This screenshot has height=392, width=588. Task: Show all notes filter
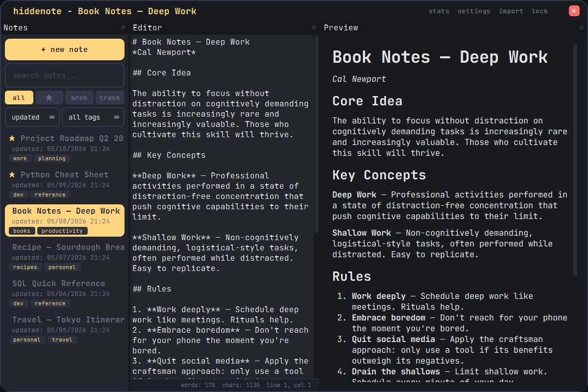(x=19, y=98)
